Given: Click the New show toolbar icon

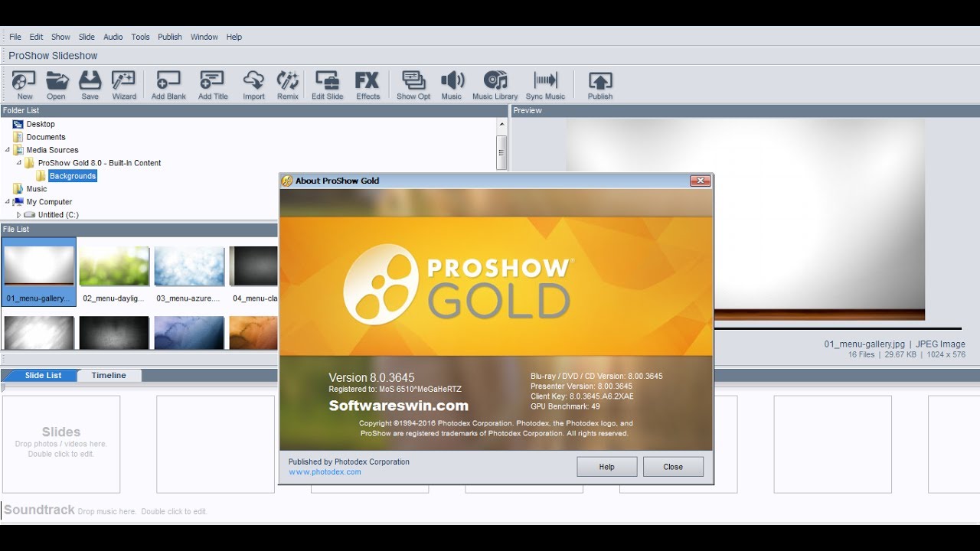Looking at the screenshot, I should coord(24,85).
